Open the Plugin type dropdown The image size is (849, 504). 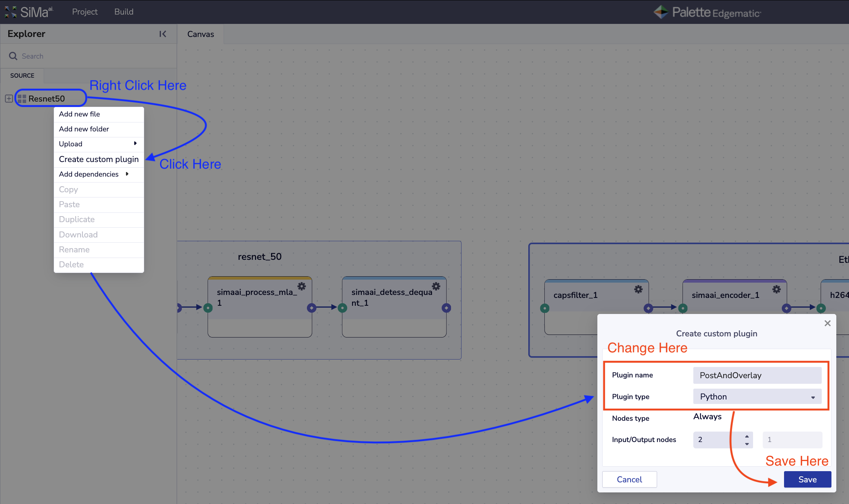coord(757,396)
